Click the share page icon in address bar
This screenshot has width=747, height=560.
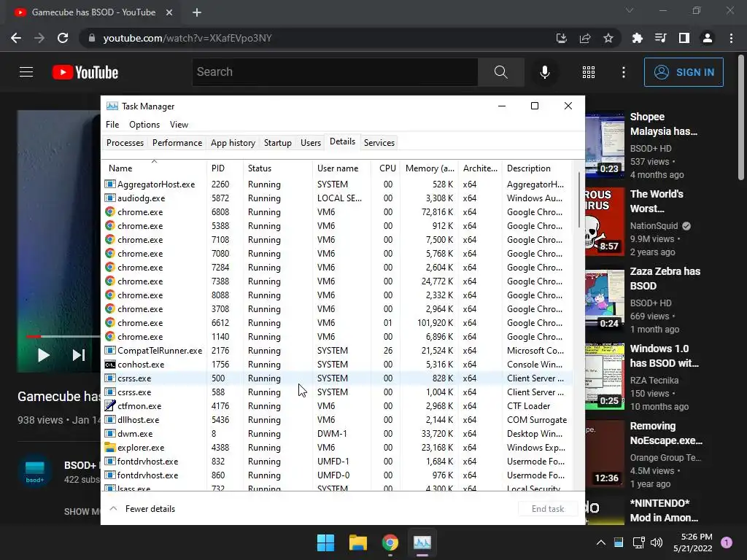(x=585, y=38)
